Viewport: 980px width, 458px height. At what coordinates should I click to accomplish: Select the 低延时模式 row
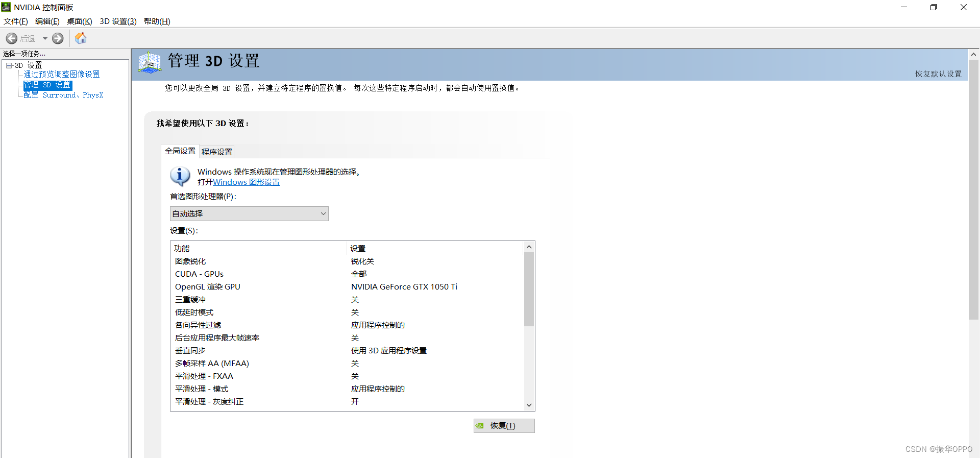tap(347, 312)
